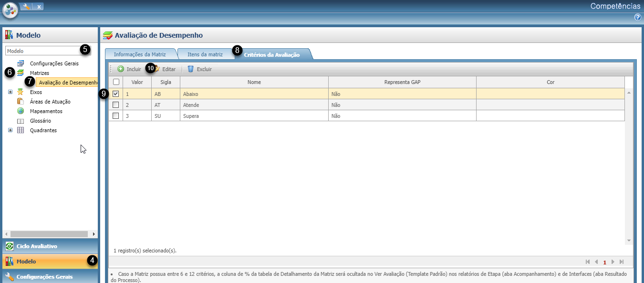
Task: Open the Configurações Gerais accordion panel
Action: [x=51, y=276]
